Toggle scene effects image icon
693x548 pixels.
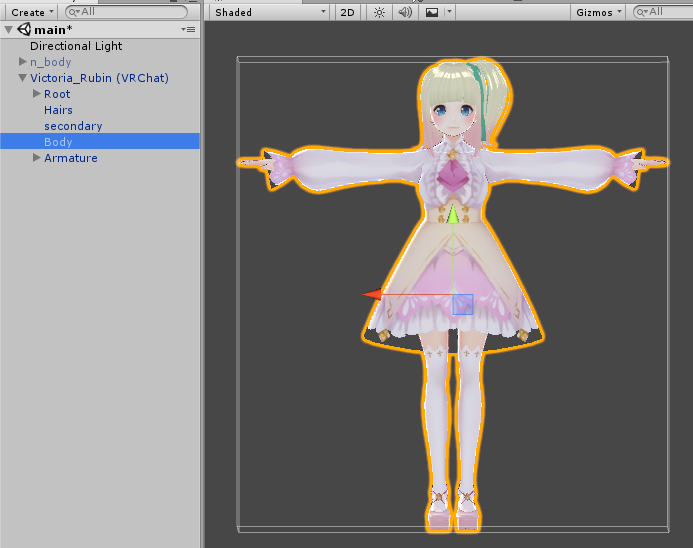click(432, 12)
